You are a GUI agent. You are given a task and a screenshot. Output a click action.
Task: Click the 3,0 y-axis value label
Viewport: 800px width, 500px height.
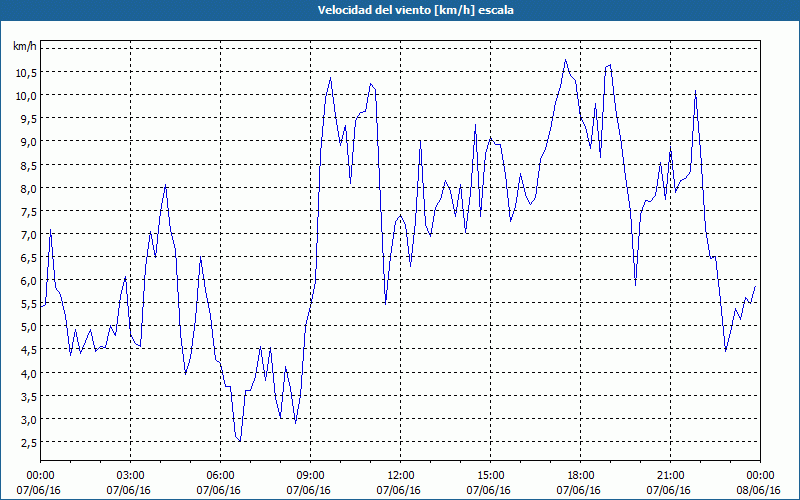tap(28, 419)
